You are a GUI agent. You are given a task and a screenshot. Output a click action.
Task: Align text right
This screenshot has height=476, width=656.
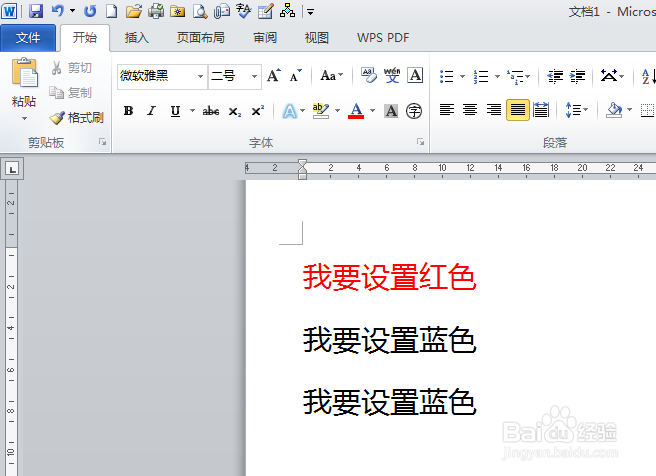(494, 110)
